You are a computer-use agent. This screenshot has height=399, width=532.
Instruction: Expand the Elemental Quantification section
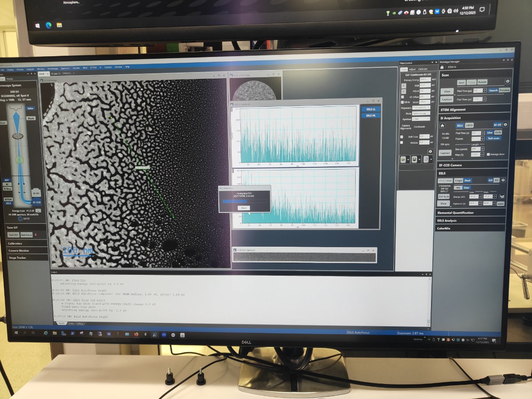click(455, 213)
